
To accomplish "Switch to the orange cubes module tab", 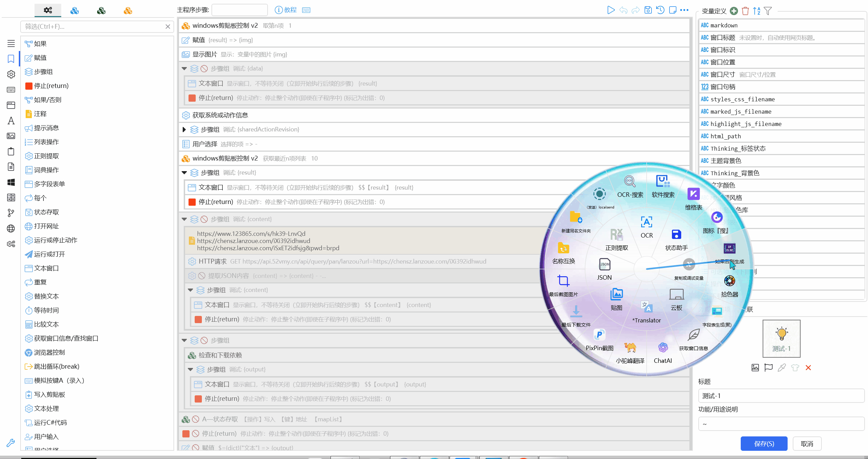I will point(128,11).
